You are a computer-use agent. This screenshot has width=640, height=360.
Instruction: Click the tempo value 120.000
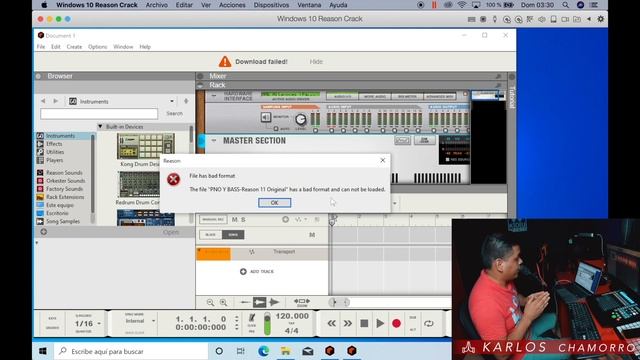[x=292, y=316]
